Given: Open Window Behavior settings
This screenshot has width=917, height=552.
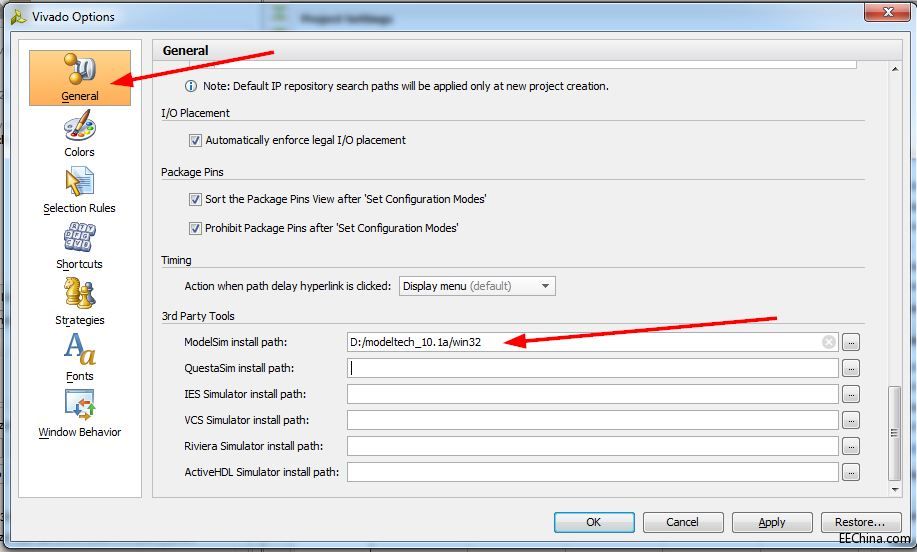Looking at the screenshot, I should point(80,413).
